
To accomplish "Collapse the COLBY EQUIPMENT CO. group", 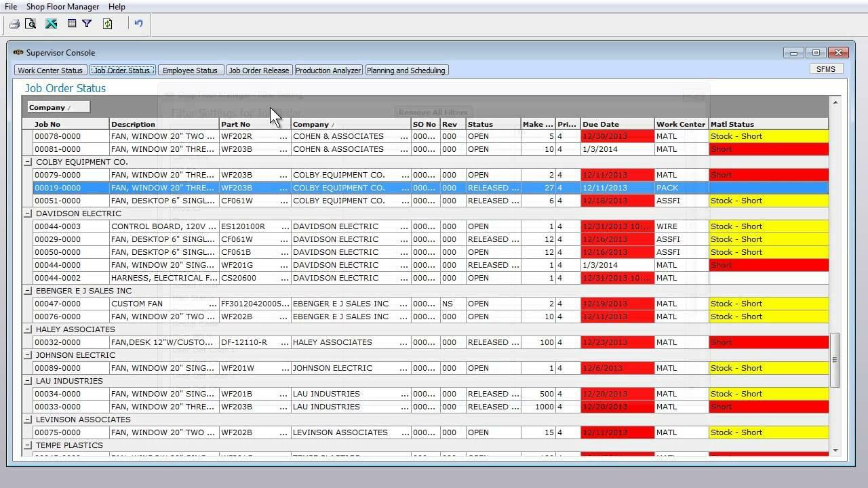I will click(28, 162).
